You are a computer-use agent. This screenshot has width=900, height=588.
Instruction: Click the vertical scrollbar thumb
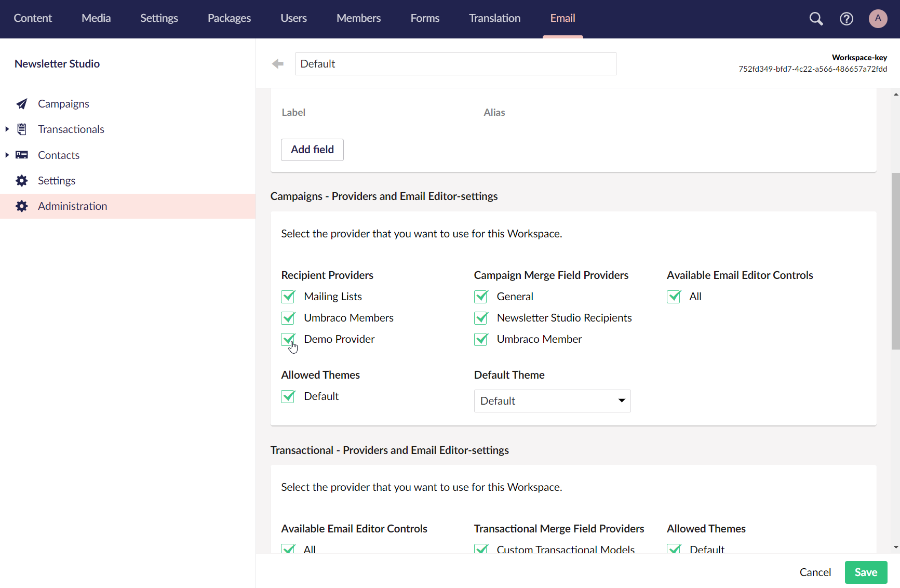click(x=895, y=261)
